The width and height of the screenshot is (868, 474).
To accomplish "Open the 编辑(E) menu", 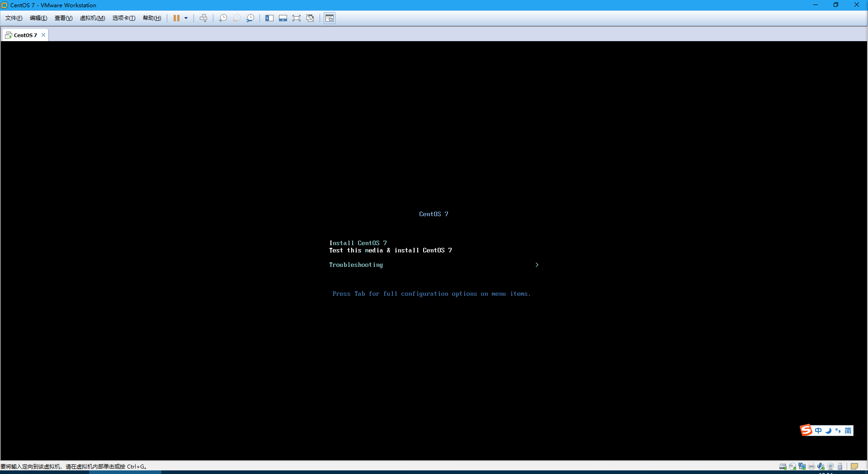I will [38, 18].
